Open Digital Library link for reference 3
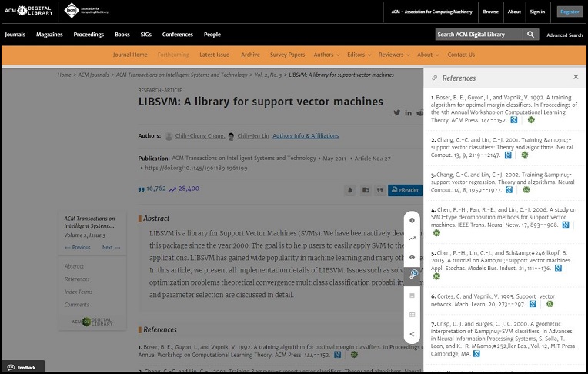This screenshot has height=374, width=588. (526, 190)
